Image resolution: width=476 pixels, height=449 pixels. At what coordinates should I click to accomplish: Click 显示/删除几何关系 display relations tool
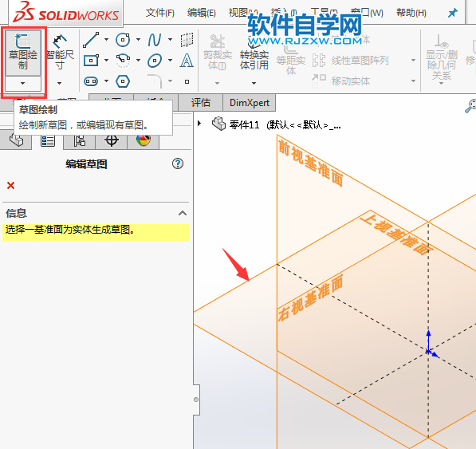coord(442,57)
